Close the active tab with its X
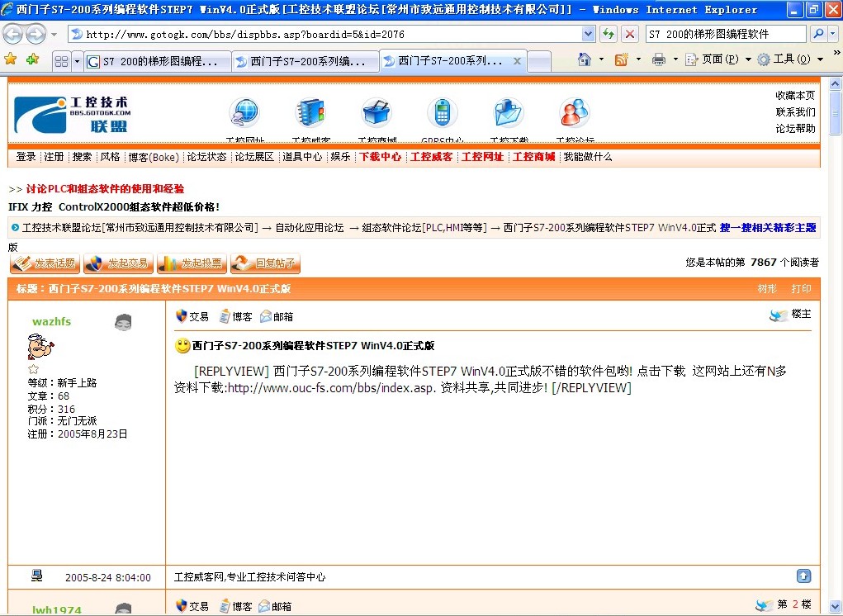 (x=517, y=61)
